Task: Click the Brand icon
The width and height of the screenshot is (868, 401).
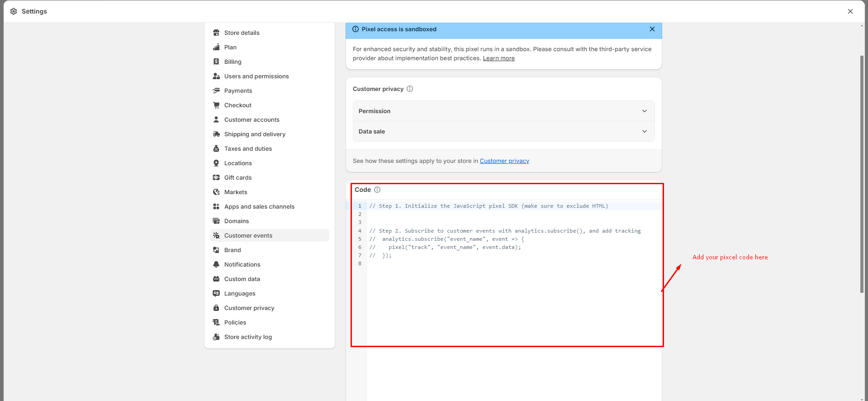Action: [216, 250]
